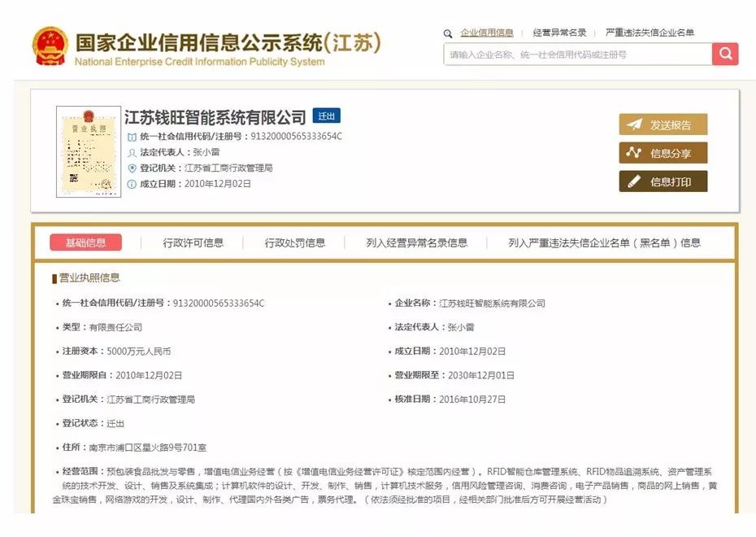Click the pencil icon on 信息打印
Viewport: 756px width, 537px height.
(x=633, y=181)
